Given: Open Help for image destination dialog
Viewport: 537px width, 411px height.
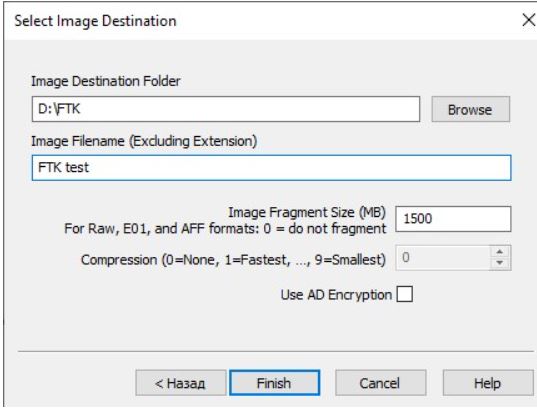Looking at the screenshot, I should [488, 383].
